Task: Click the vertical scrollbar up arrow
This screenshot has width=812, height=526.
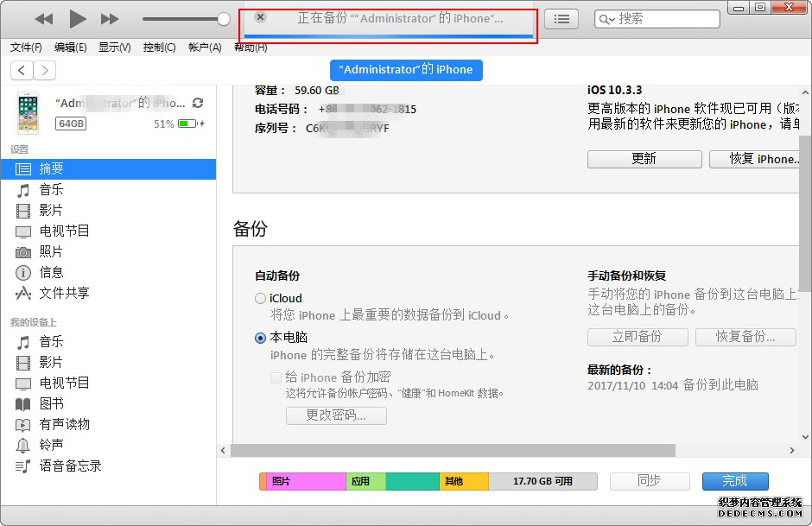Action: [805, 92]
